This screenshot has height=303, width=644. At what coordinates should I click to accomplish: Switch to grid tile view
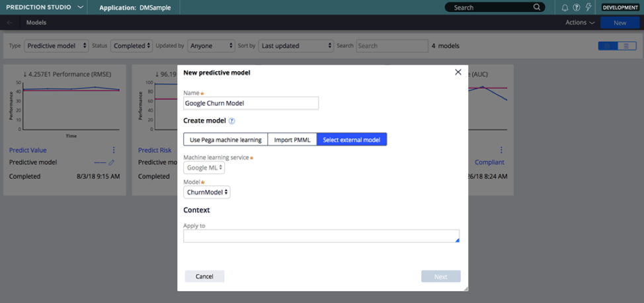click(x=606, y=46)
